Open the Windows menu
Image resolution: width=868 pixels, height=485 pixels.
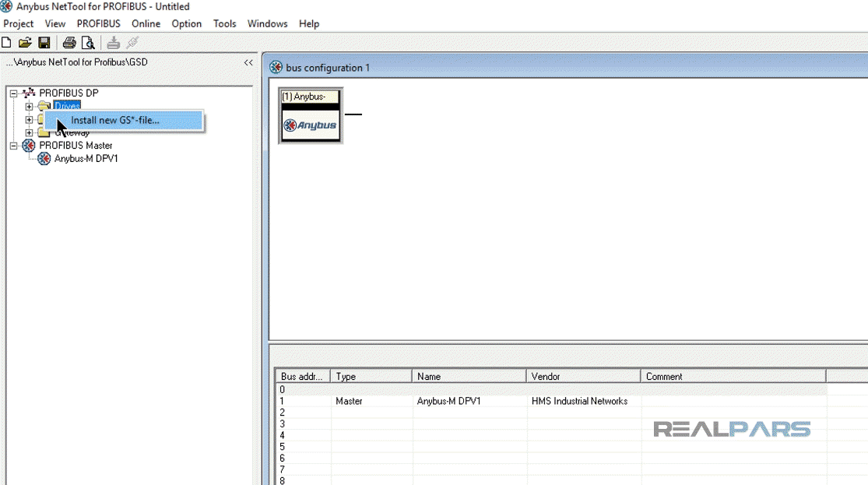[267, 24]
